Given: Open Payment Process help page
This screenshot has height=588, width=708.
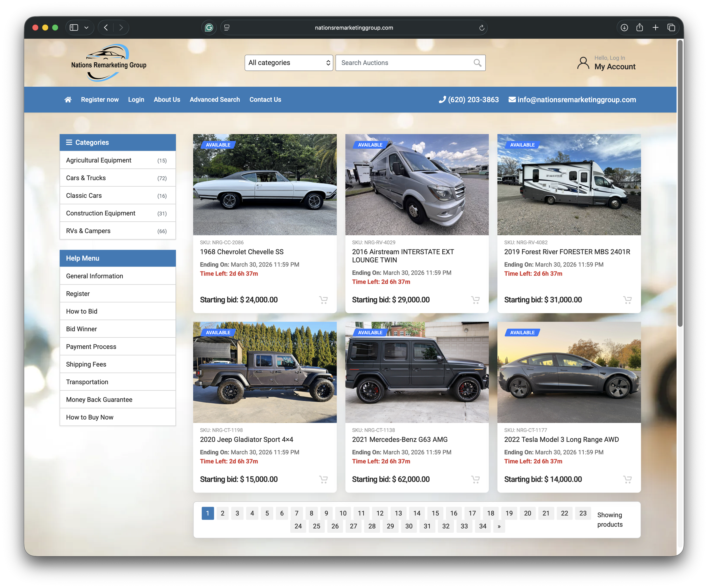Looking at the screenshot, I should (118, 347).
